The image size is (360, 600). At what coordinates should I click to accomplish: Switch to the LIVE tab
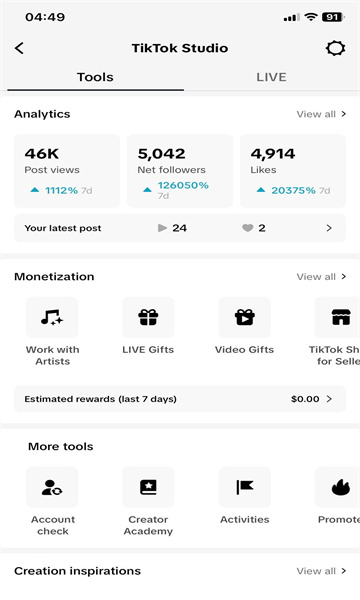(271, 77)
